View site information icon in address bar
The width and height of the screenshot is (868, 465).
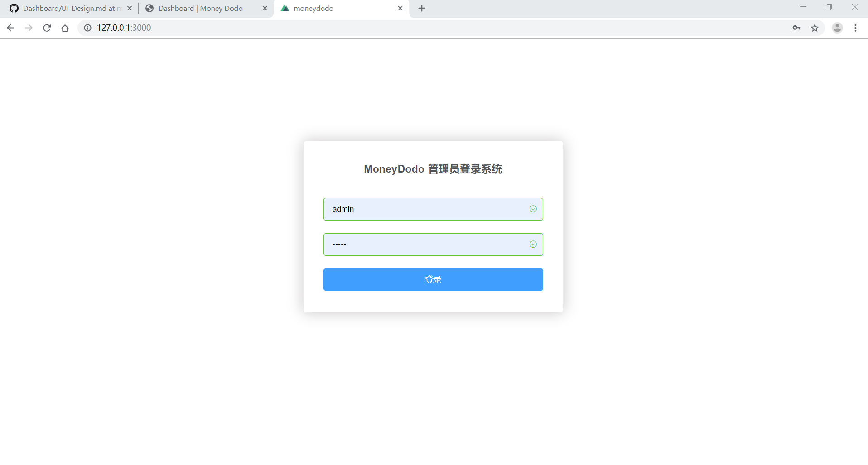click(88, 28)
